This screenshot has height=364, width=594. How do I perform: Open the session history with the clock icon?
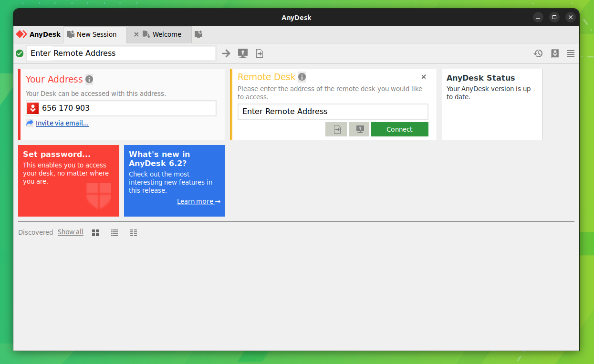[538, 53]
